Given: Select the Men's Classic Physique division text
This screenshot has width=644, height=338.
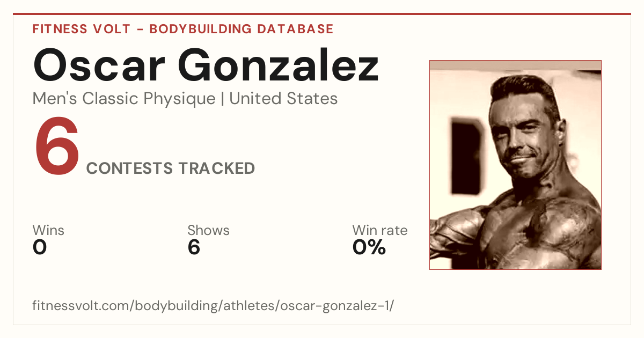Looking at the screenshot, I should 125,99.
